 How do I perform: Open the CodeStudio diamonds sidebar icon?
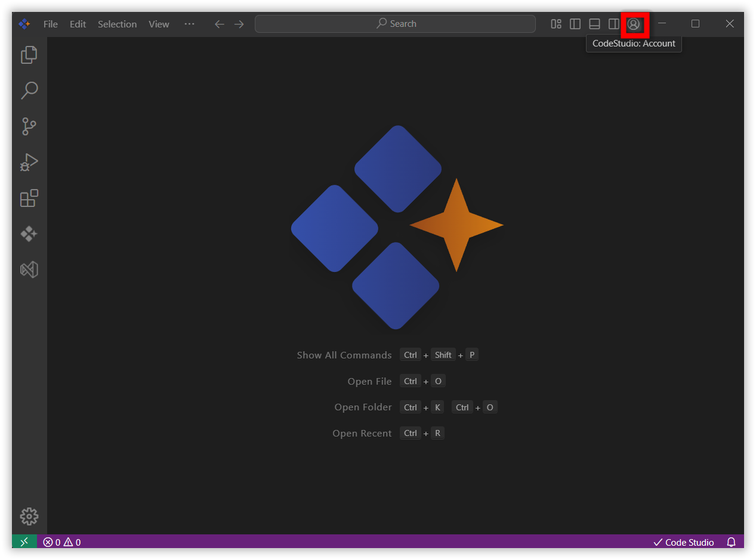(x=29, y=234)
